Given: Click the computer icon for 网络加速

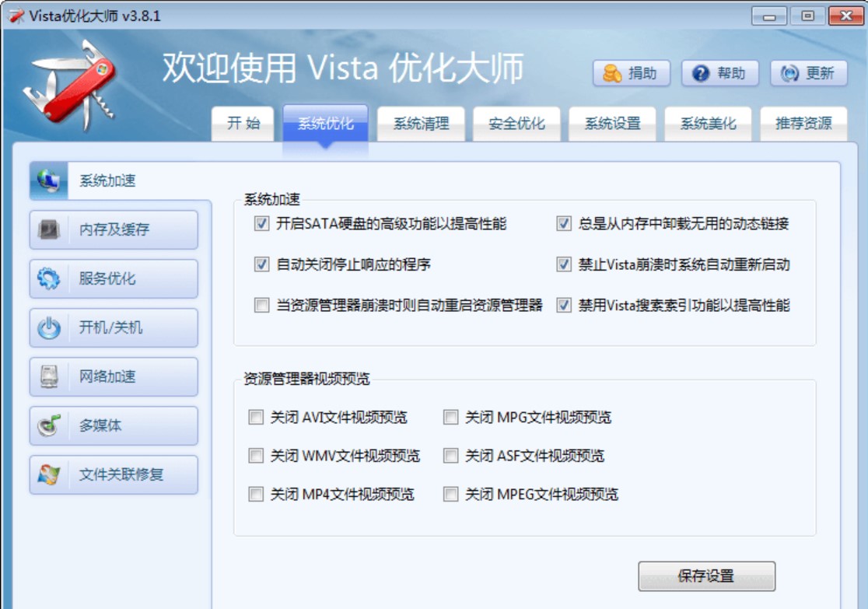Looking at the screenshot, I should click(49, 376).
